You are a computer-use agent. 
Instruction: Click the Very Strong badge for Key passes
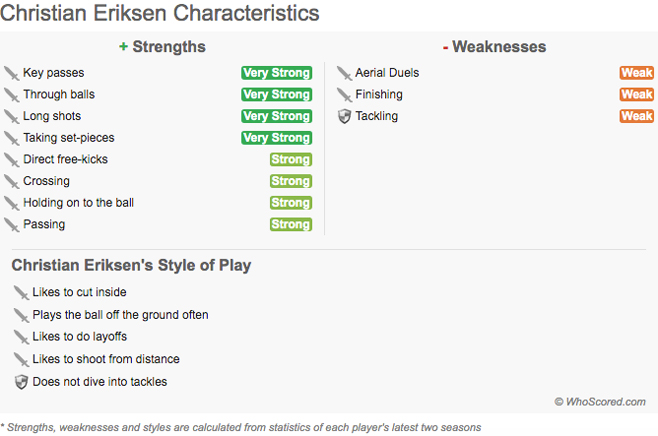coord(276,73)
